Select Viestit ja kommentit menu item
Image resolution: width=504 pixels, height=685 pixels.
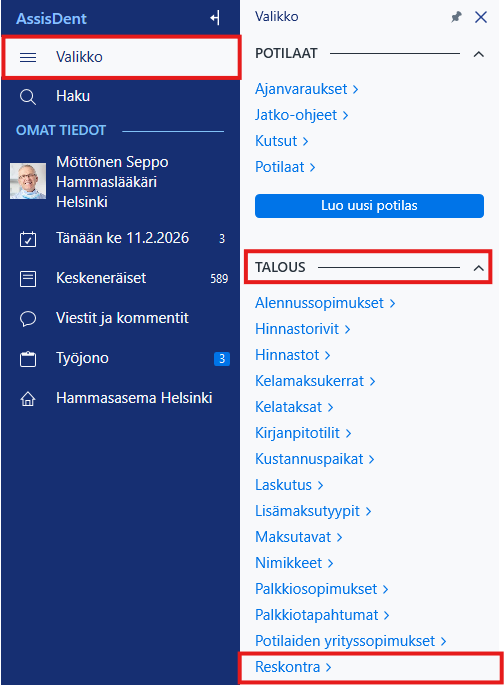coord(121,318)
